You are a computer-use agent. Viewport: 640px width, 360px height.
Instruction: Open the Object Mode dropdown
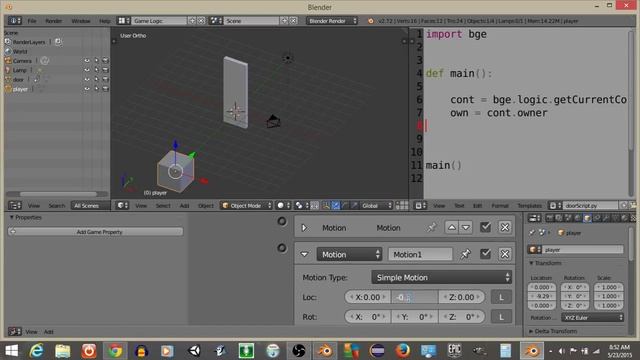[246, 205]
